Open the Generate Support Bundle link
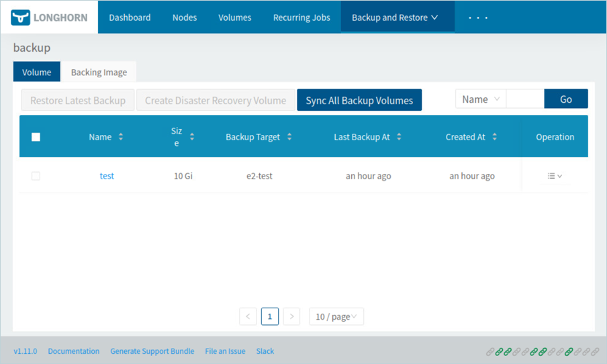The image size is (607, 364). coord(152,351)
